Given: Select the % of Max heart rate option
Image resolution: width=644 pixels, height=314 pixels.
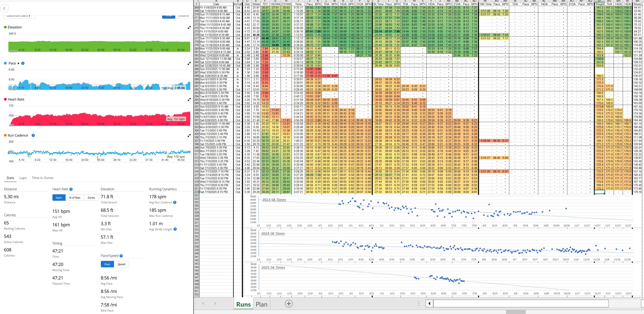Looking at the screenshot, I should coord(75,198).
